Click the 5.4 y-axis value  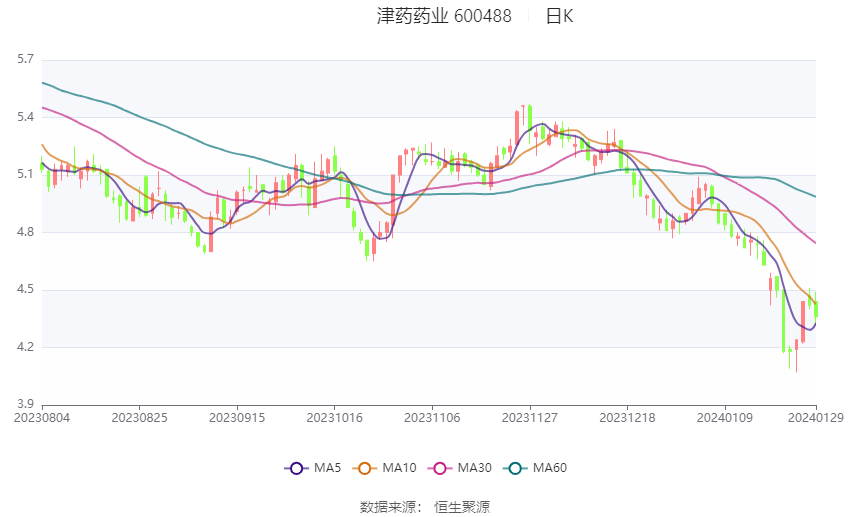click(x=25, y=117)
